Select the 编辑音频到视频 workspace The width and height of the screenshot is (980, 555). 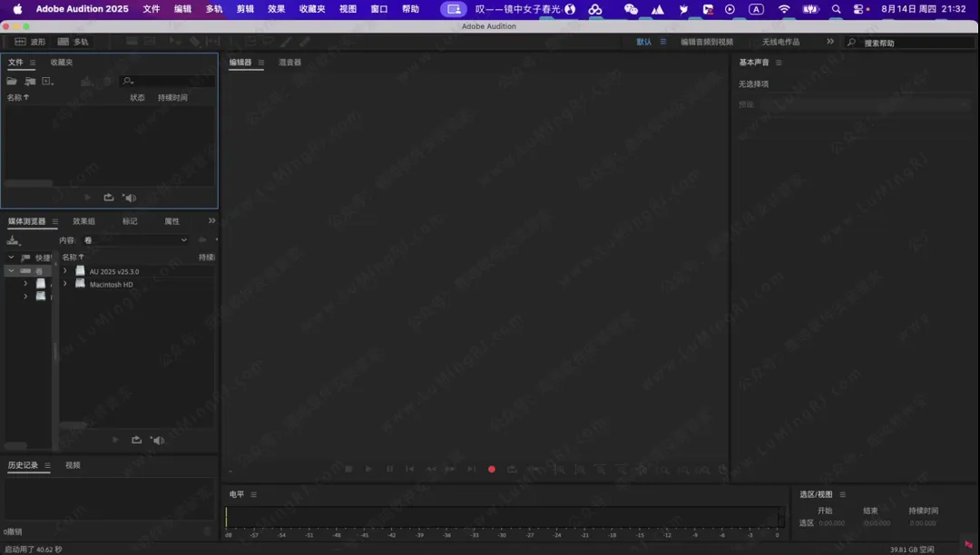tap(707, 42)
